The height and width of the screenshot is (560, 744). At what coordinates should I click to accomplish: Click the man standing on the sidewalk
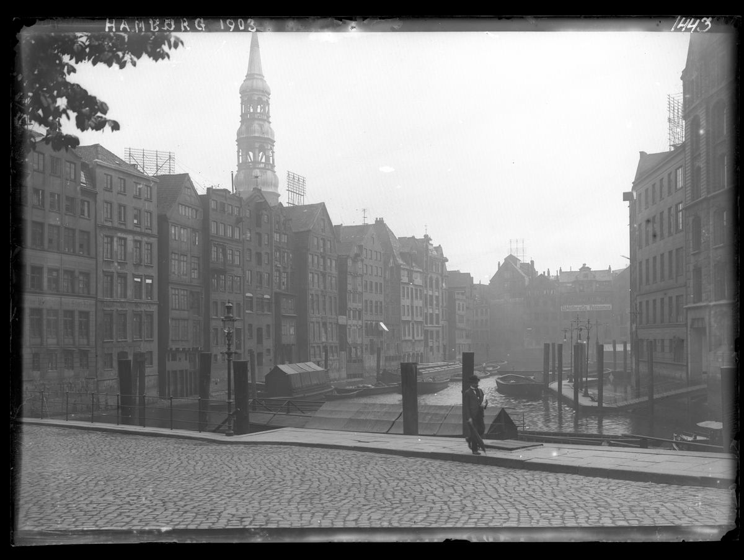[x=475, y=414]
